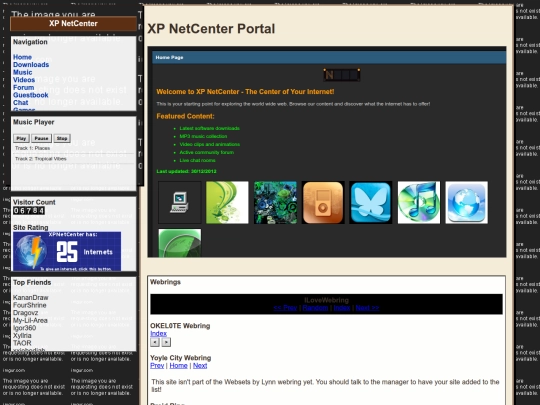Open TAOR in Top Friends

22,343
